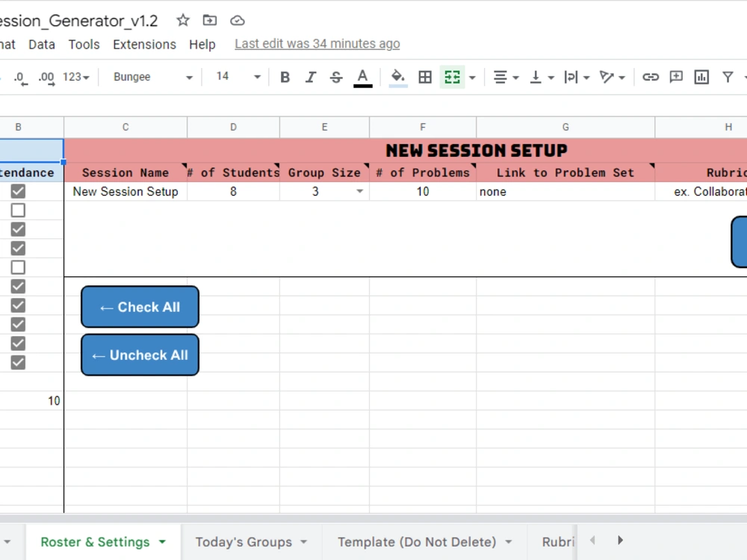The image size is (747, 560).
Task: Open the font size dropdown
Action: (x=257, y=77)
